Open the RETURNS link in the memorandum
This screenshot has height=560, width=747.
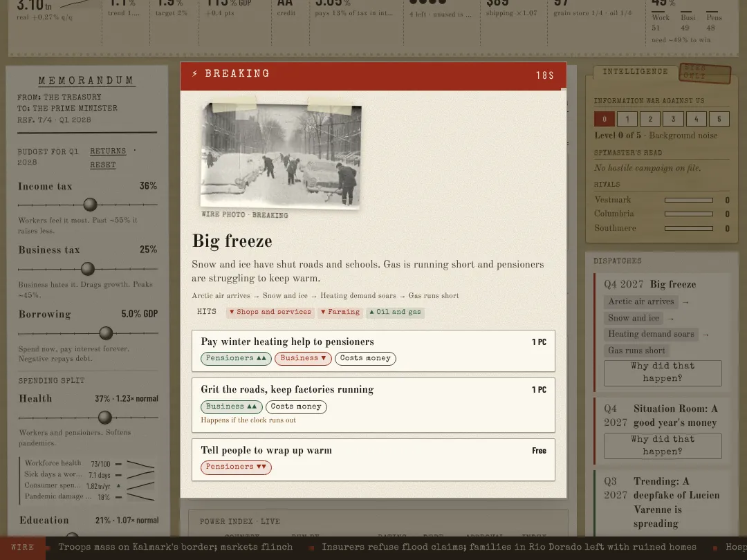click(x=108, y=151)
